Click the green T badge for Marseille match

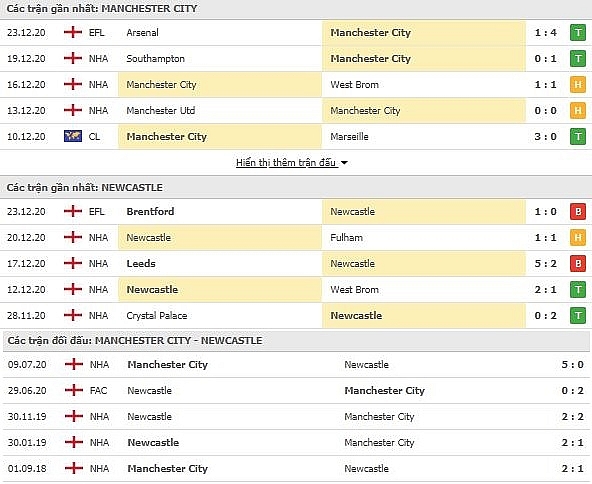click(578, 137)
